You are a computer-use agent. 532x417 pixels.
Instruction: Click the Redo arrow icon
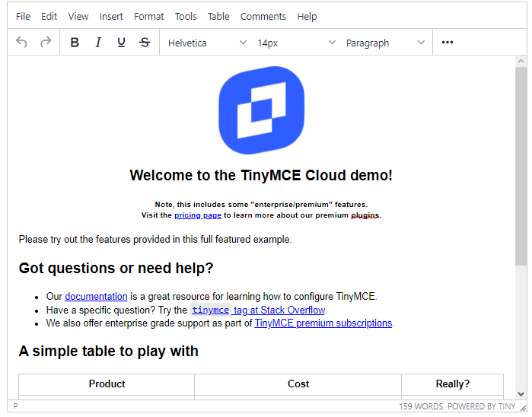point(46,43)
